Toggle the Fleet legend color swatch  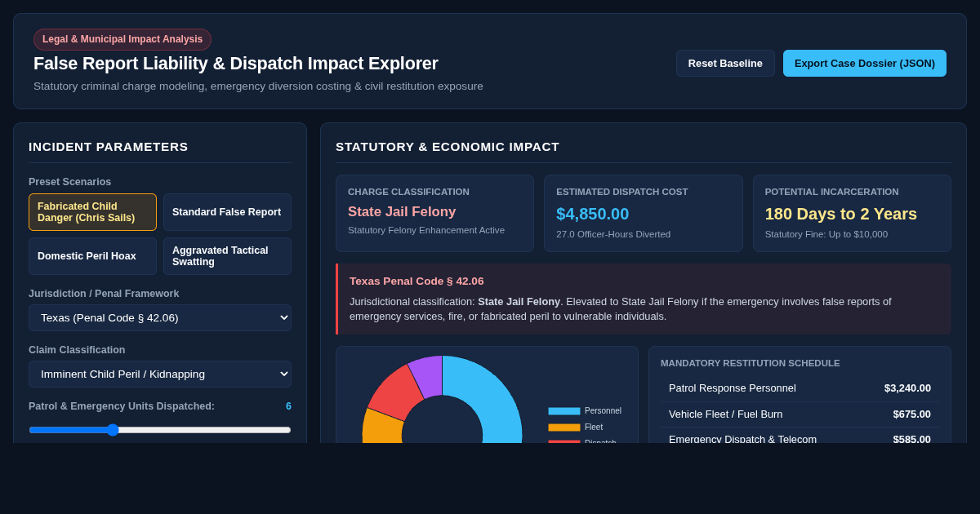[x=564, y=428]
